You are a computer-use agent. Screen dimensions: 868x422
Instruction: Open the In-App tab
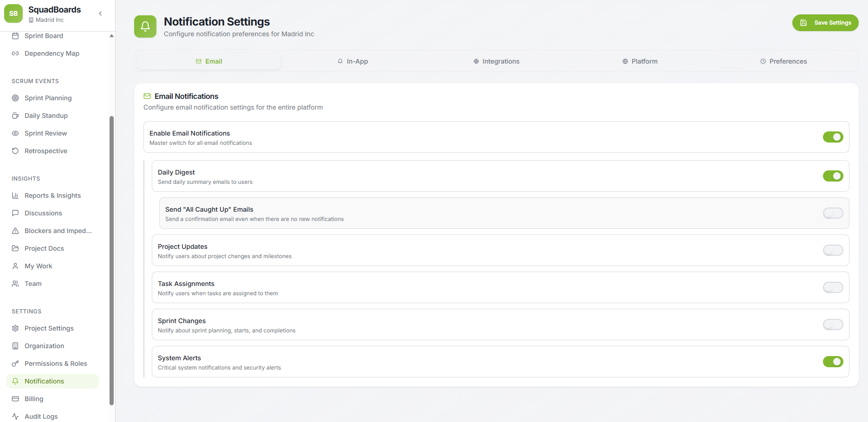click(353, 61)
